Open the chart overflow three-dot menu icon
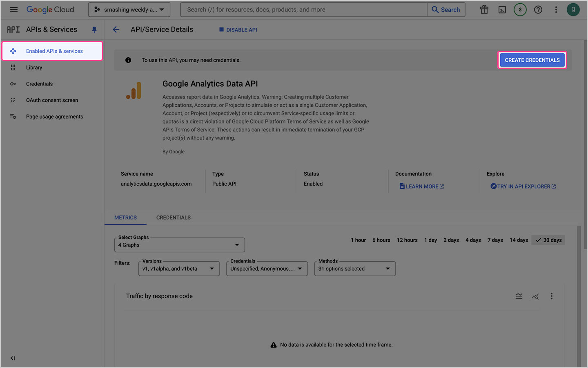The height and width of the screenshot is (368, 588). tap(552, 296)
